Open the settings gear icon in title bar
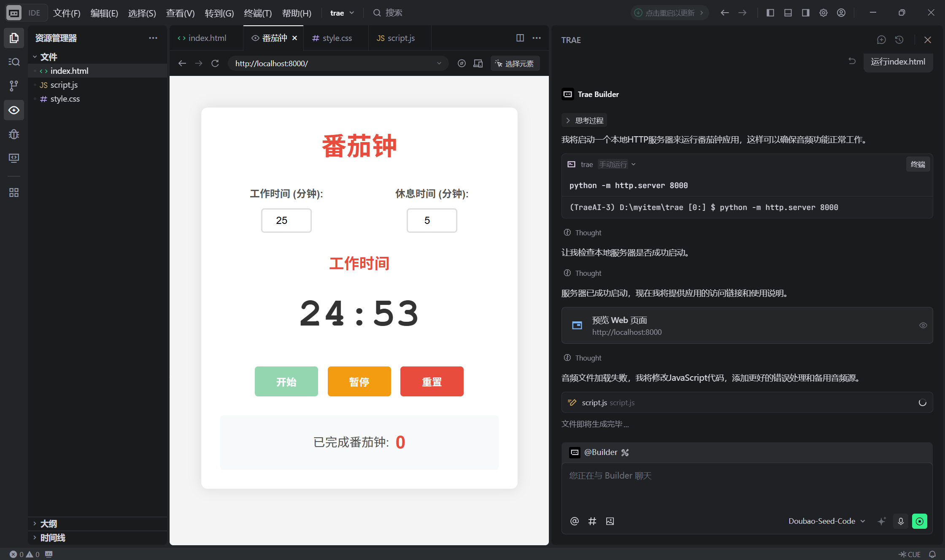This screenshot has width=945, height=560. pyautogui.click(x=823, y=13)
